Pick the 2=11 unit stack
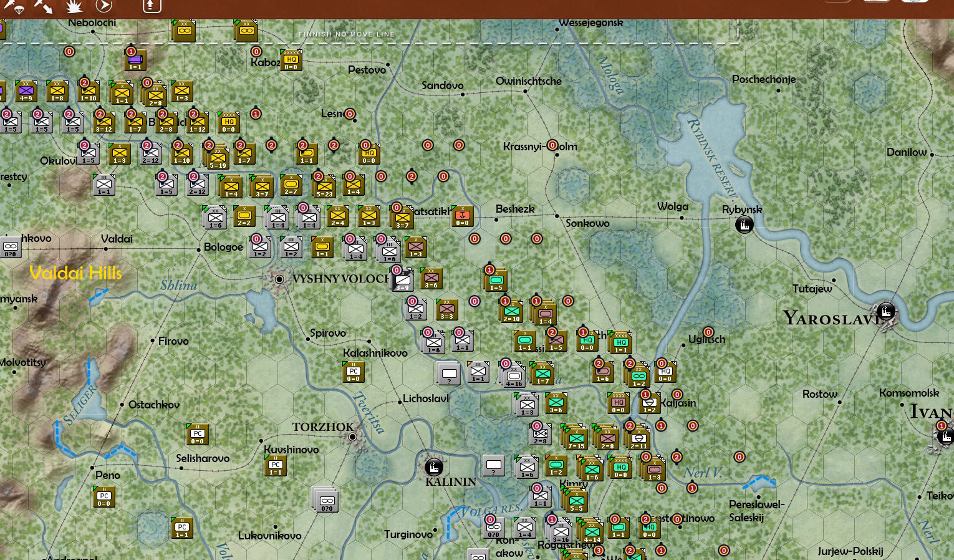The image size is (954, 560). click(x=638, y=438)
